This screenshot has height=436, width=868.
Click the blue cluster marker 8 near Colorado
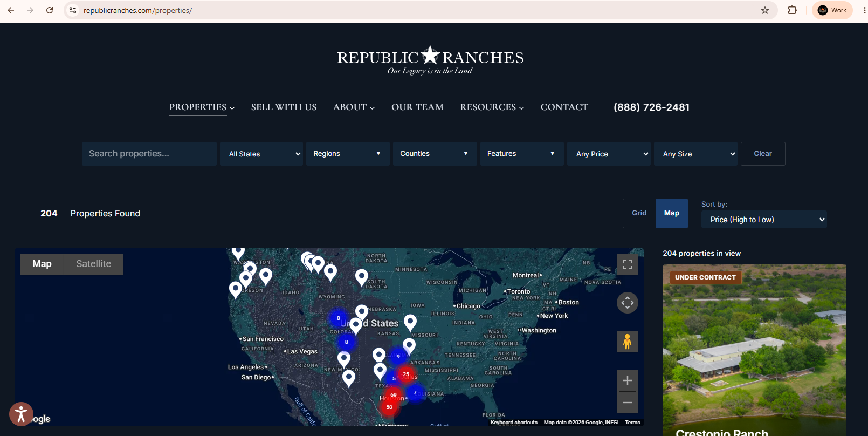(339, 318)
